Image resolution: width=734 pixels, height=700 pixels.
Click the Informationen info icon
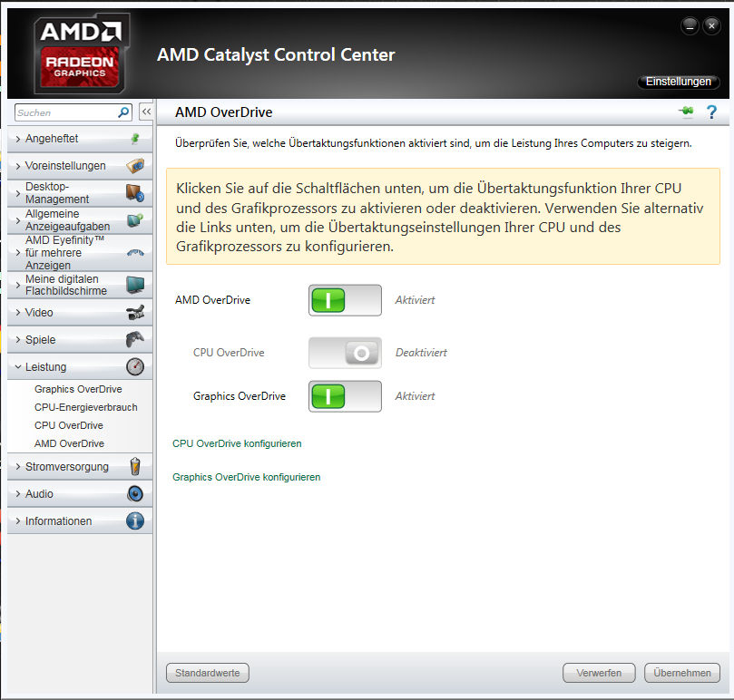click(135, 520)
